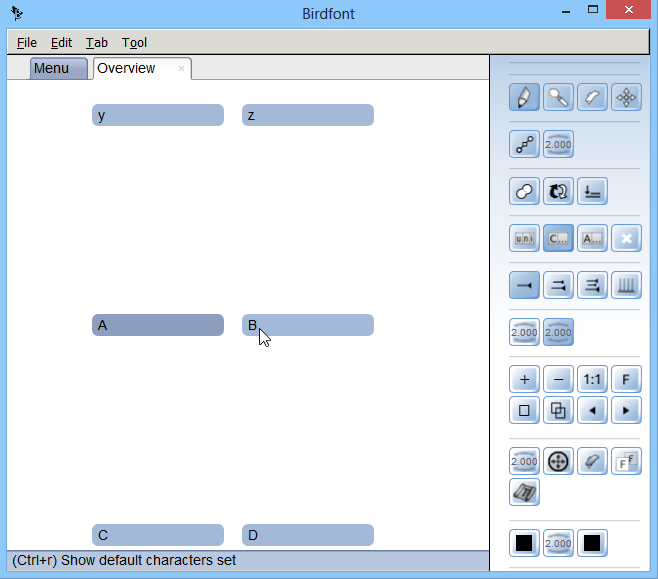Select the glyph cell labeled y
The width and height of the screenshot is (658, 579).
pyautogui.click(x=158, y=115)
